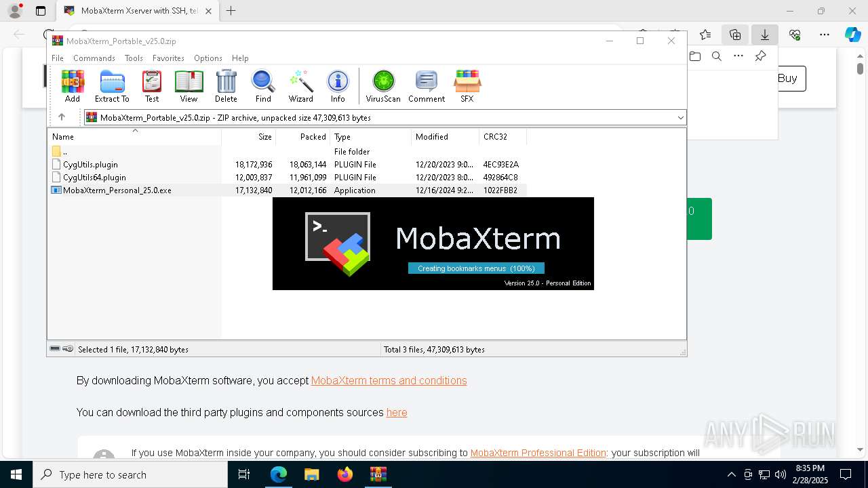Viewport: 868px width, 488px height.
Task: Sort by Packed column header
Action: pyautogui.click(x=303, y=136)
